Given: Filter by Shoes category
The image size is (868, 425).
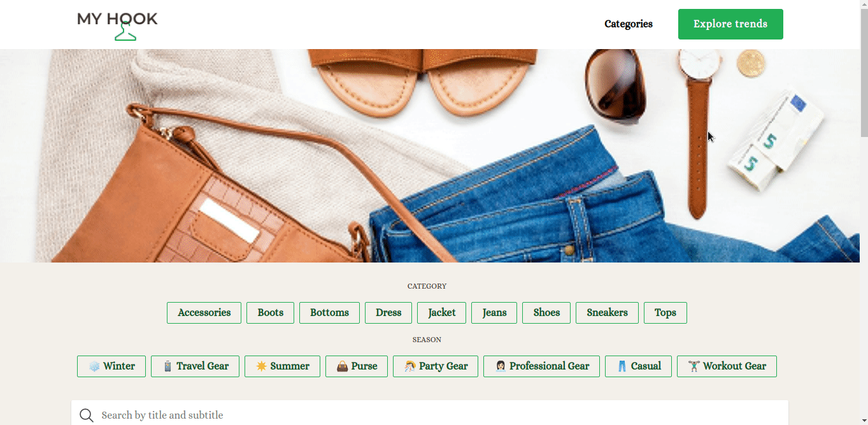Looking at the screenshot, I should tap(546, 313).
